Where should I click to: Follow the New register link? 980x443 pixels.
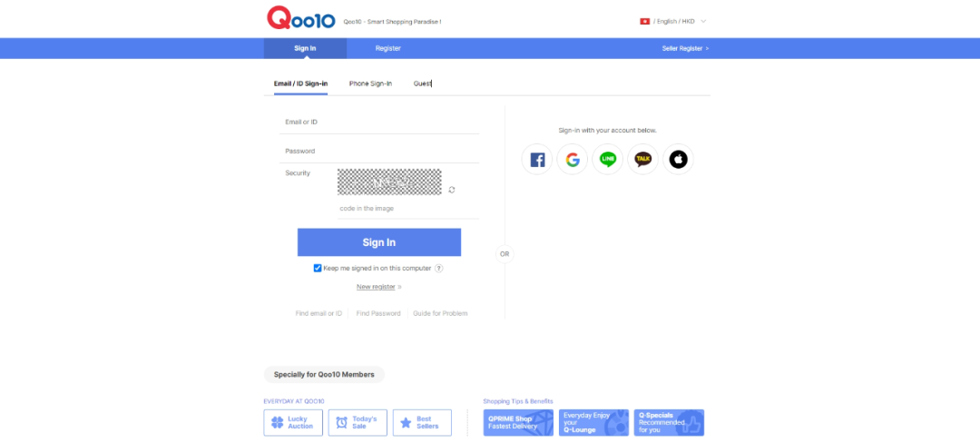[x=377, y=287]
